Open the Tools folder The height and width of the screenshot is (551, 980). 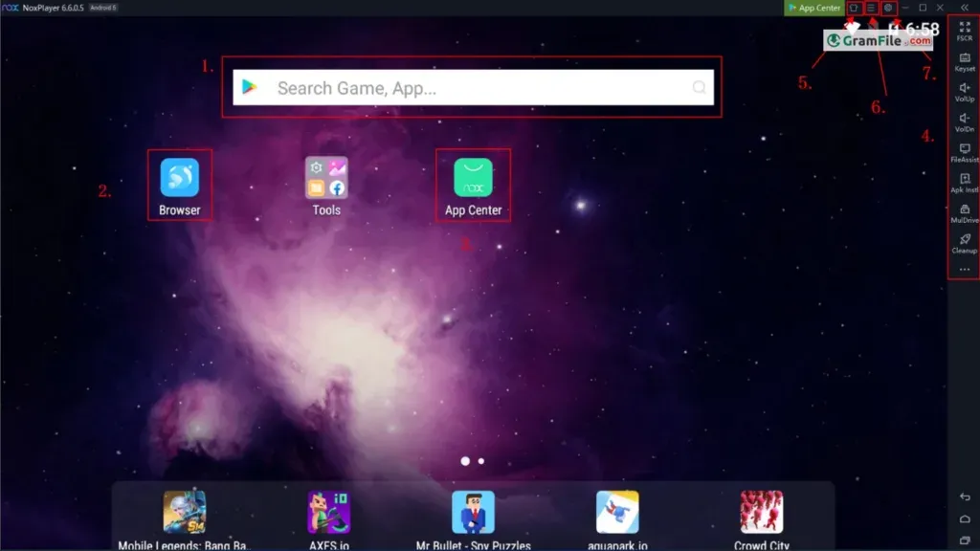[326, 178]
